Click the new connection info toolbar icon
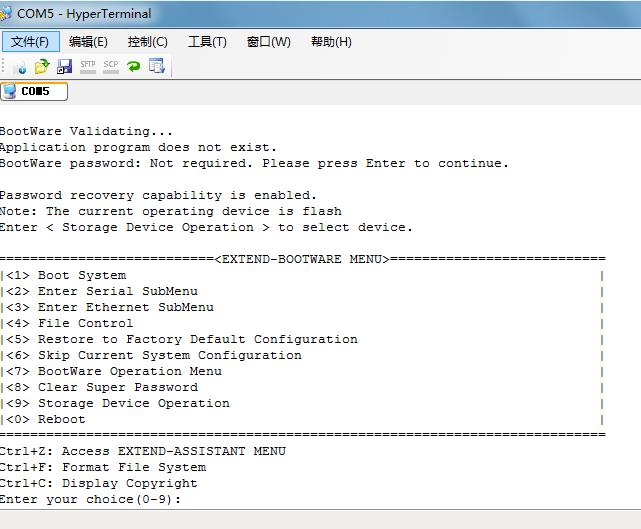 [20, 66]
